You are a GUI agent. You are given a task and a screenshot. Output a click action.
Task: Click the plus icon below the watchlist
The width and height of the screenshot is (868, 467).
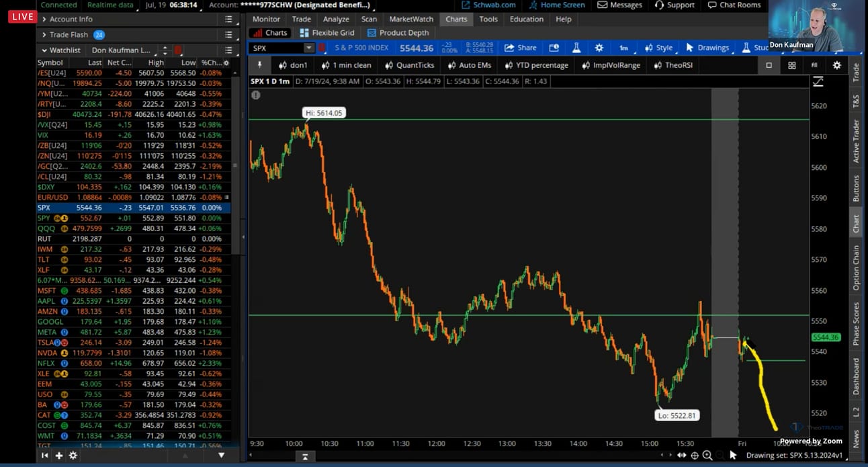(x=59, y=455)
